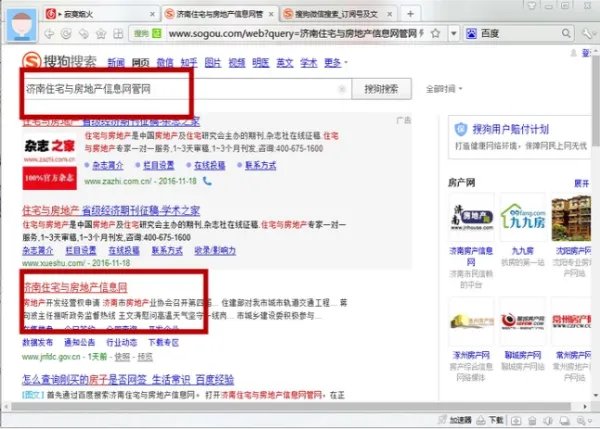600x429 pixels.
Task: Open the 行业动态 sublink
Action: [121, 342]
